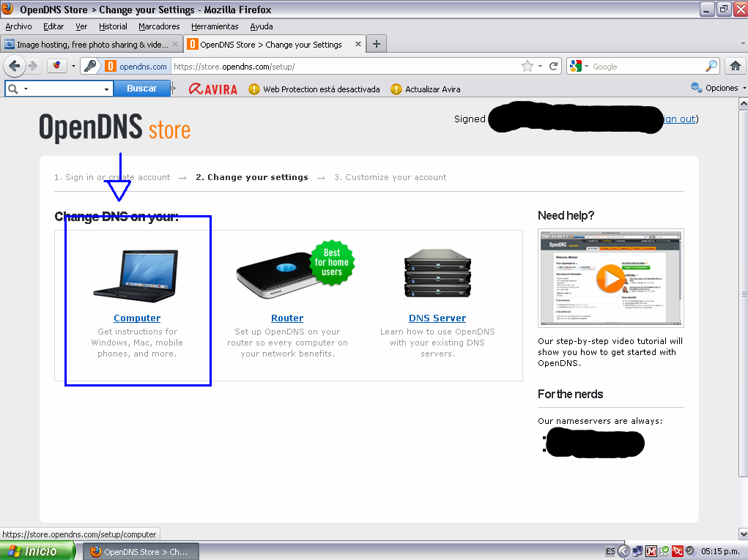Click the sign out link
The width and height of the screenshot is (748, 560).
679,119
